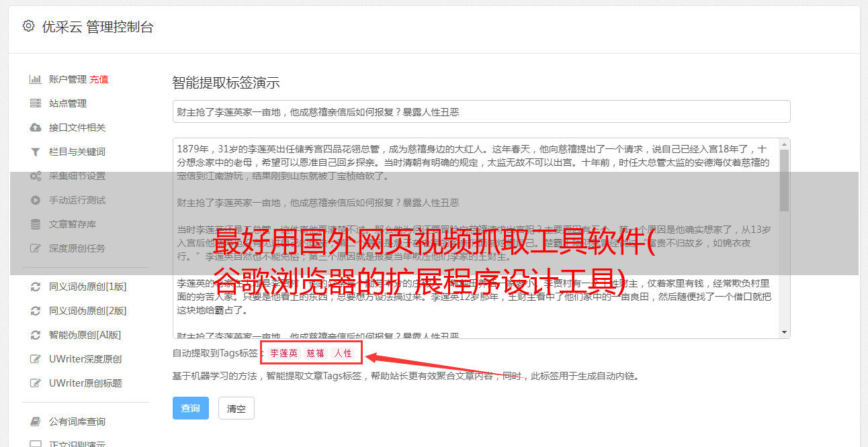Click the red 充值 link

pos(99,79)
